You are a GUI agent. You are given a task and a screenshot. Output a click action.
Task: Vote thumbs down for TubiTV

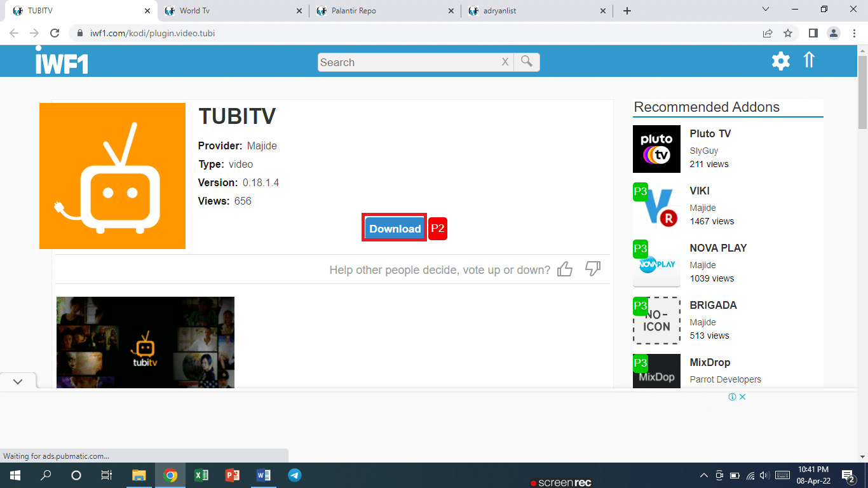click(593, 269)
